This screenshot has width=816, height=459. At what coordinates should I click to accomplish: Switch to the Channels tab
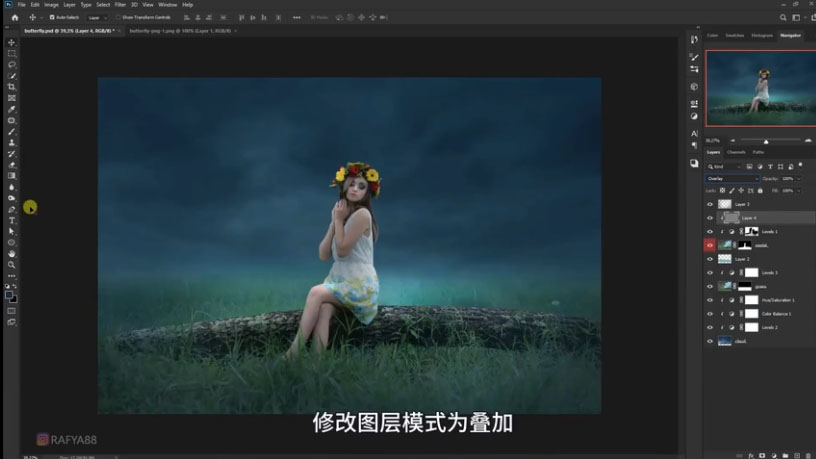tap(736, 152)
